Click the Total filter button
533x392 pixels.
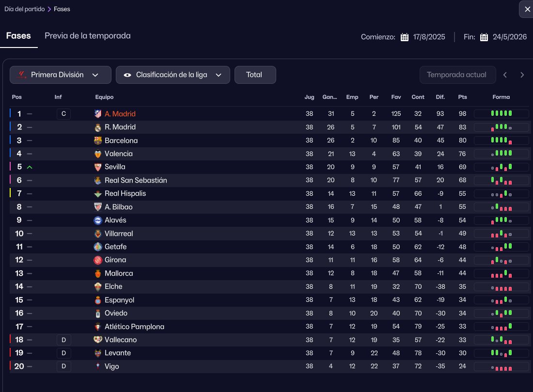(255, 75)
